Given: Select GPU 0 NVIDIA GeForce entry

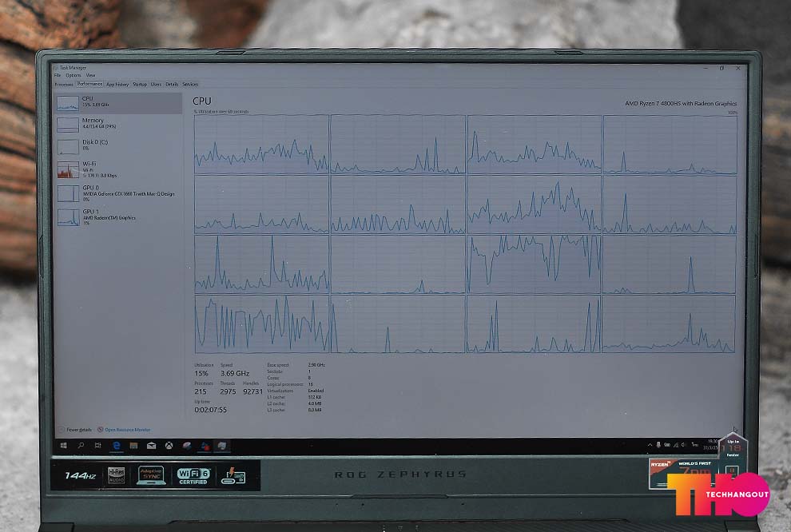Looking at the screenshot, I should 118,193.
